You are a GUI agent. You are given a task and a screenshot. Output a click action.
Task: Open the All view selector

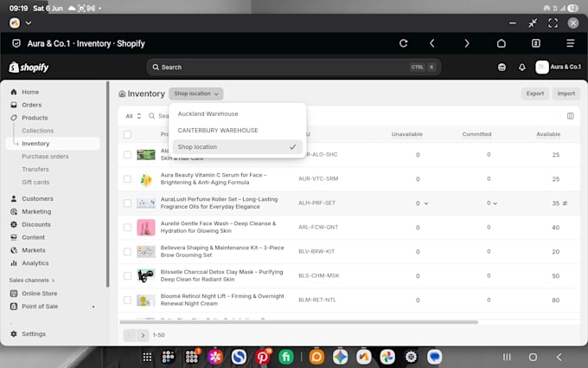click(133, 116)
